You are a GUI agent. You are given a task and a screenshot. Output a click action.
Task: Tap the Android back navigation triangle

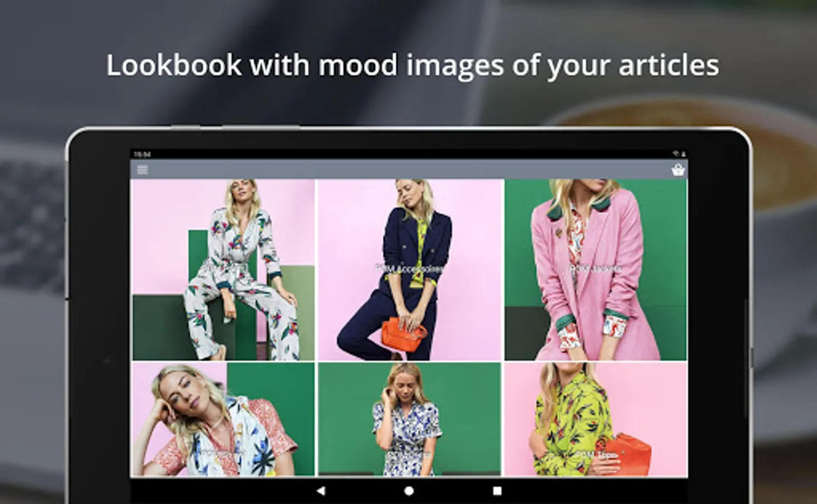point(321,491)
